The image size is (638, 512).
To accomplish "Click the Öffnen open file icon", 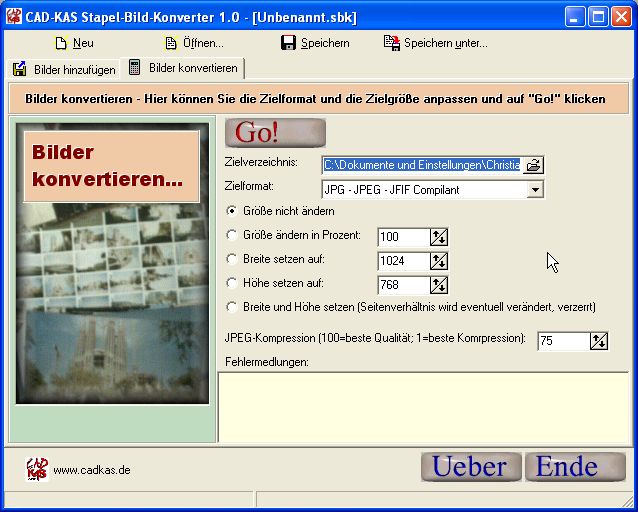I will point(171,43).
